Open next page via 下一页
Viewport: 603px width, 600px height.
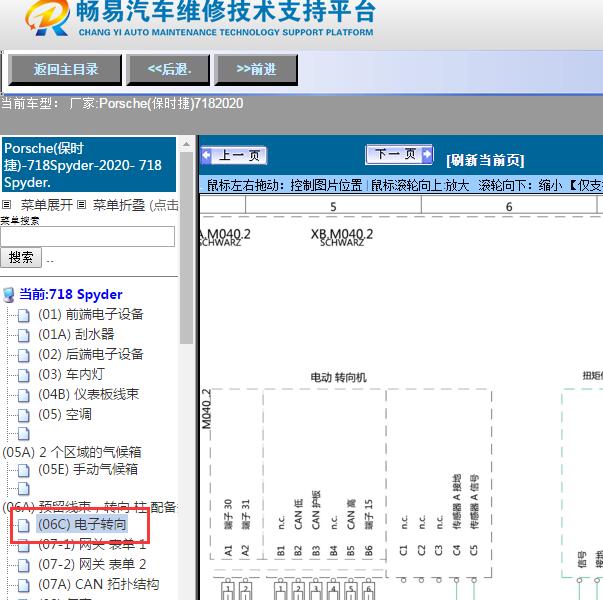coord(399,155)
